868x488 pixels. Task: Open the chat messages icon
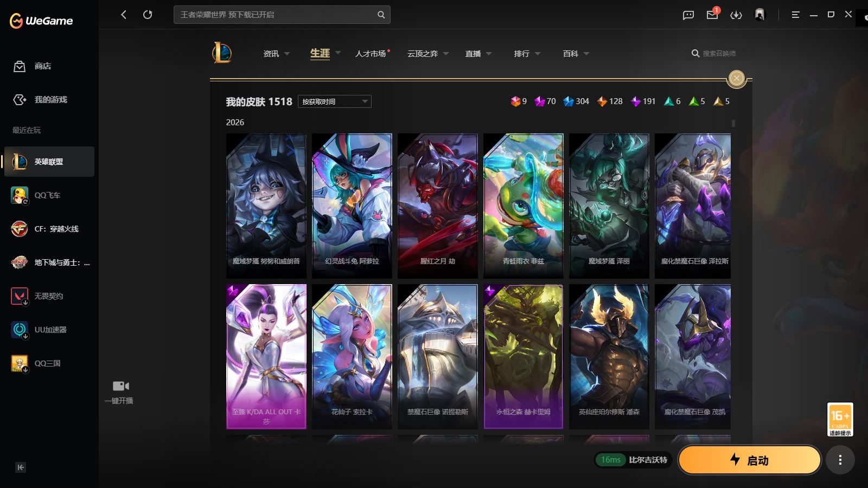click(688, 15)
